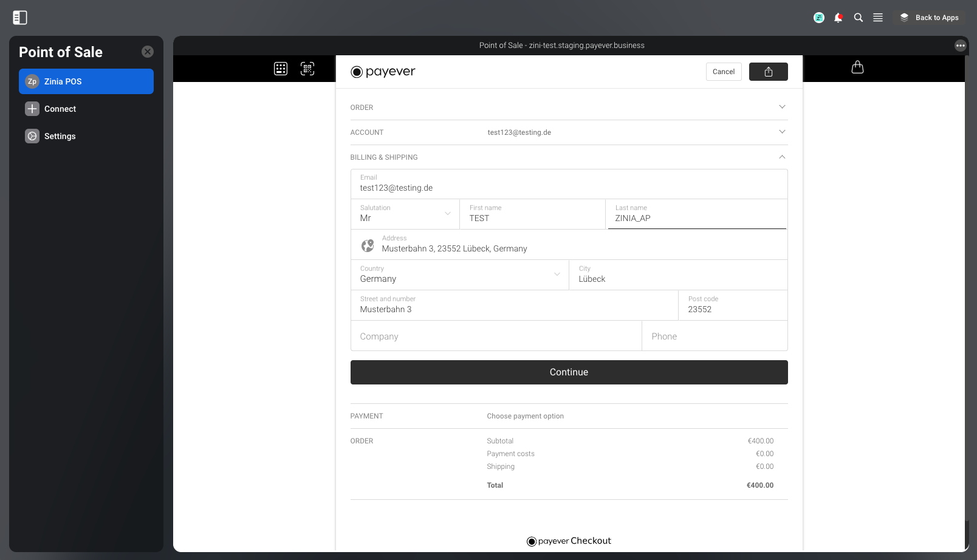Image resolution: width=977 pixels, height=560 pixels.
Task: Open the Salutation dropdown
Action: 405,214
